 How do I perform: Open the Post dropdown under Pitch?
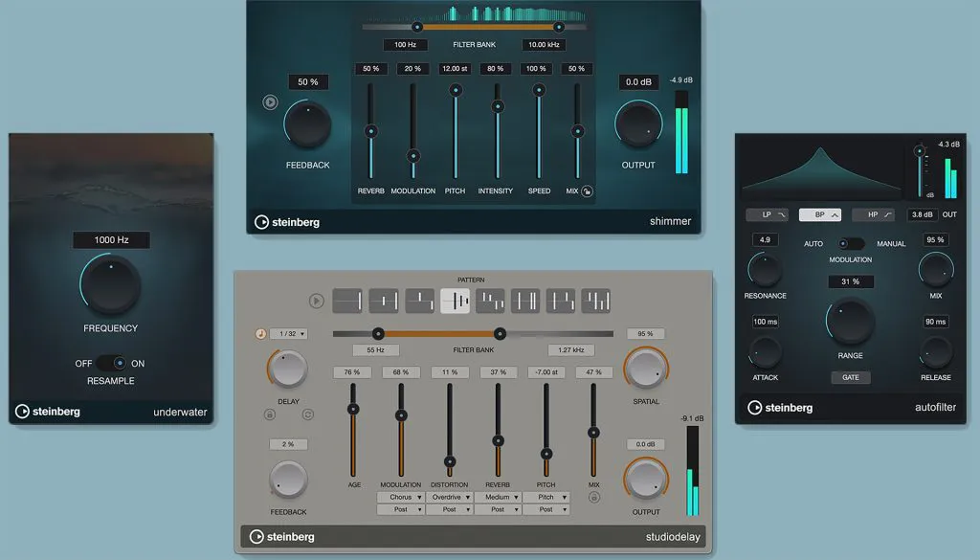(x=546, y=509)
